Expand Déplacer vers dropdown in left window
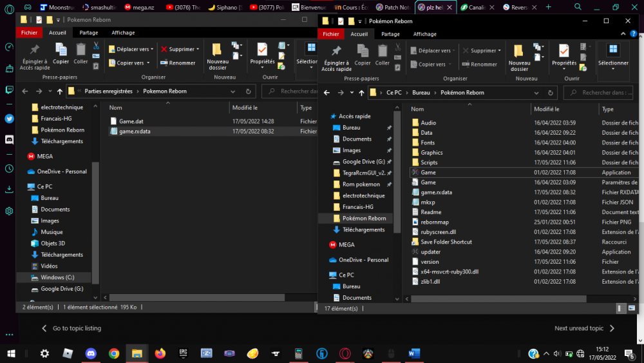 click(x=152, y=49)
